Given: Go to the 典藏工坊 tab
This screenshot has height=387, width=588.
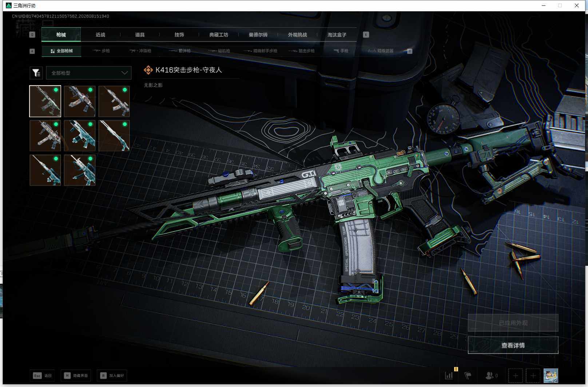Looking at the screenshot, I should click(x=219, y=35).
